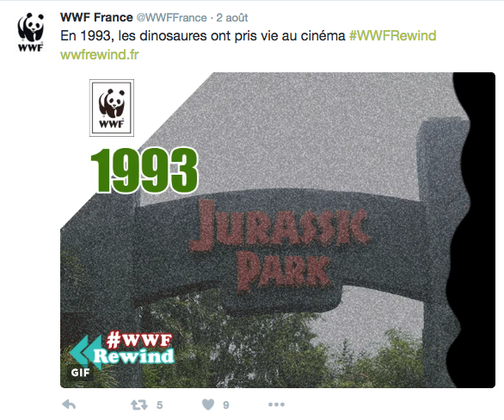Open the three-dot more options menu

276,405
